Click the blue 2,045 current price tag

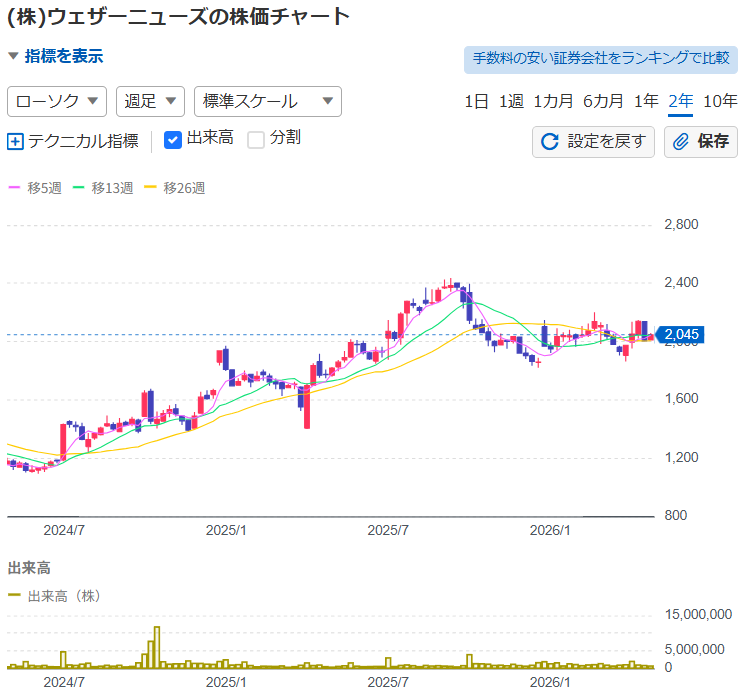click(679, 334)
